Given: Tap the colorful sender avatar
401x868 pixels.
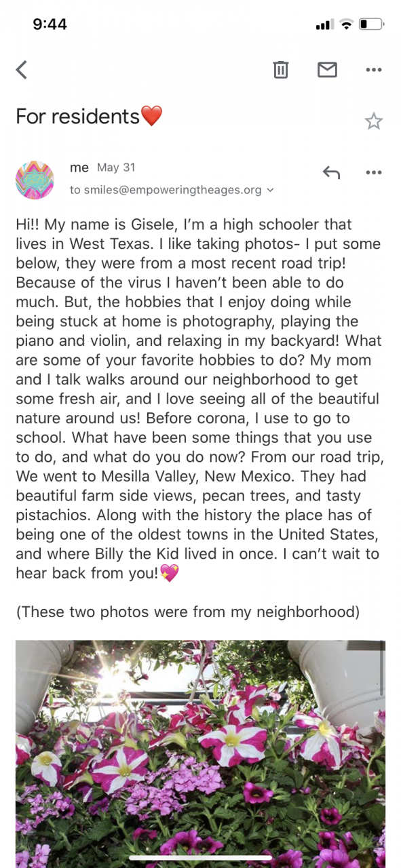Looking at the screenshot, I should (35, 180).
